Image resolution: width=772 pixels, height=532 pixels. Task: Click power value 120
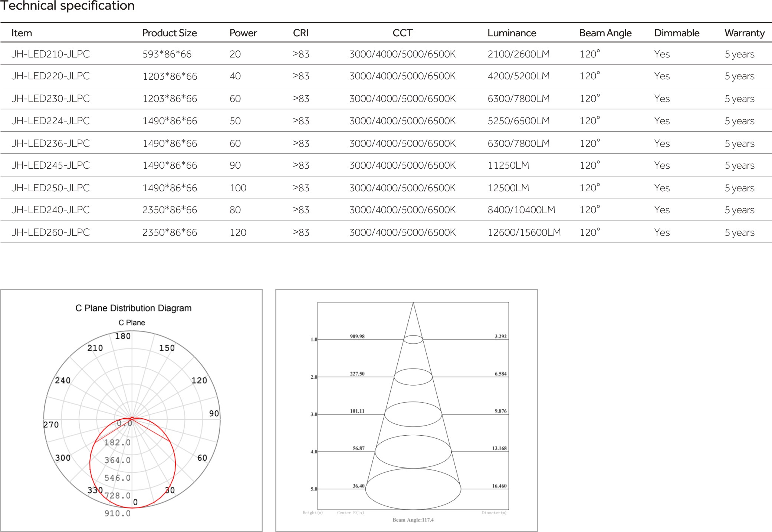(x=238, y=232)
